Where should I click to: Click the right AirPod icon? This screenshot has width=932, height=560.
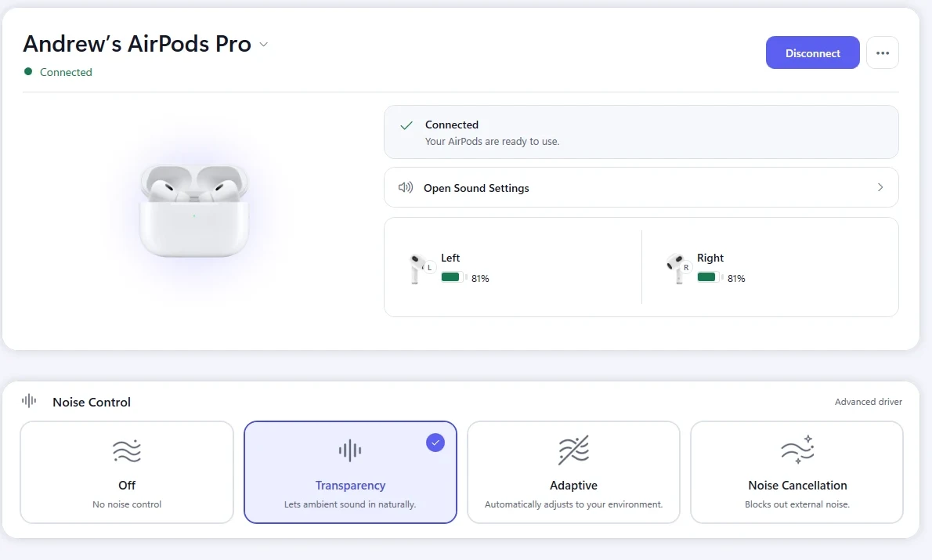[678, 269]
